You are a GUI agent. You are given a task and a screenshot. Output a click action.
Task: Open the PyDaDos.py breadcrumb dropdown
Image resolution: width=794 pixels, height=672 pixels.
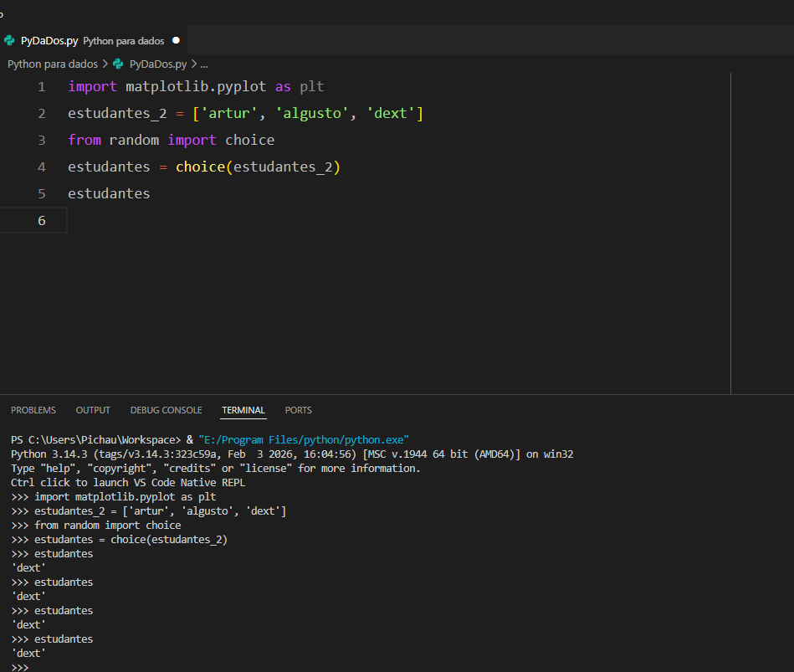coord(157,64)
